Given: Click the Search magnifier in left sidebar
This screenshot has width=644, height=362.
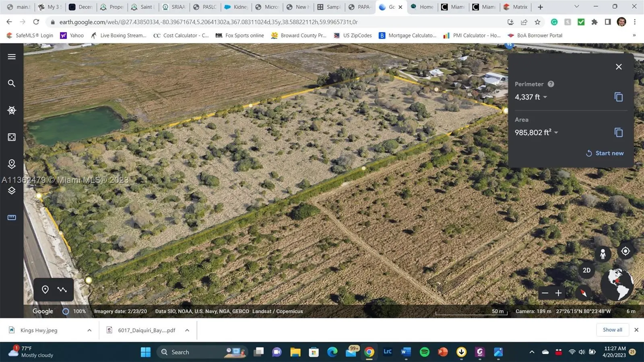Looking at the screenshot, I should (x=12, y=83).
